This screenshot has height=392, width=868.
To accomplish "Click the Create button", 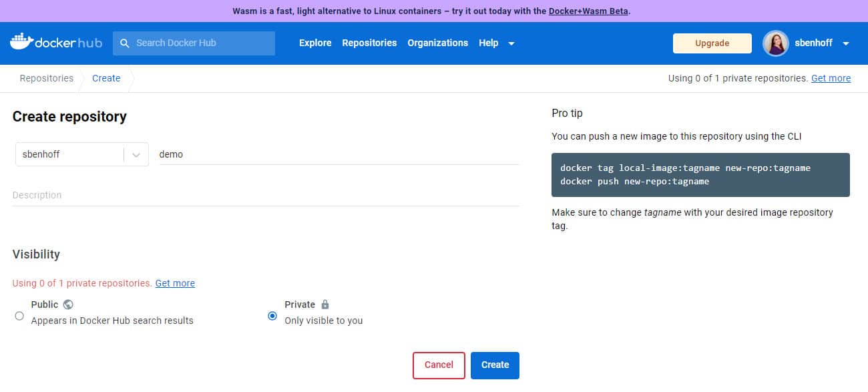I will [495, 365].
